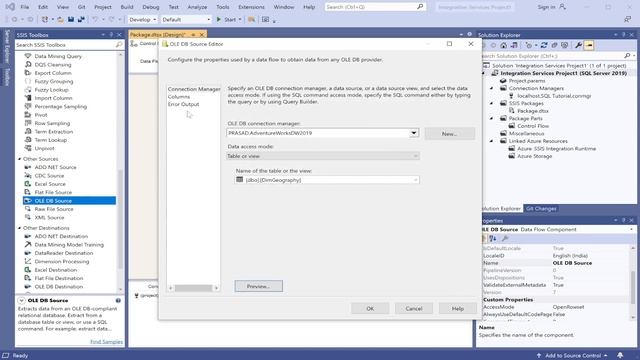Click OK in OLE DB Source Editor
The height and width of the screenshot is (360, 640).
click(370, 309)
